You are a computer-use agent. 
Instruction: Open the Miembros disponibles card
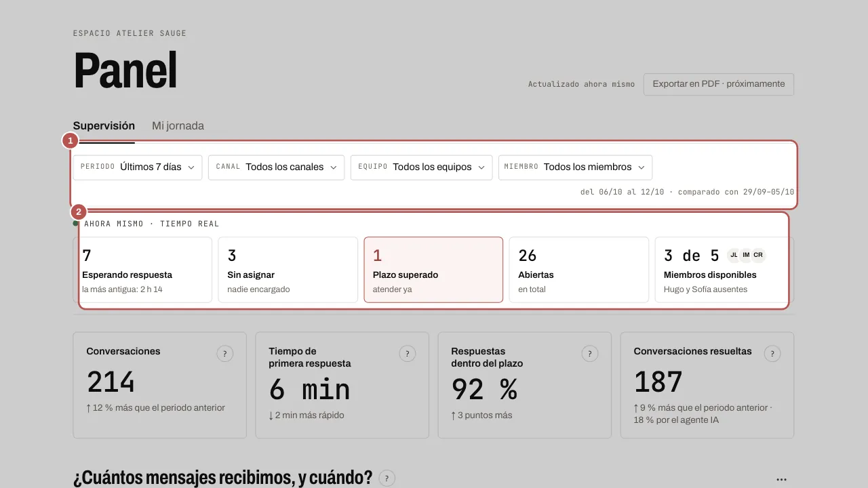click(724, 270)
